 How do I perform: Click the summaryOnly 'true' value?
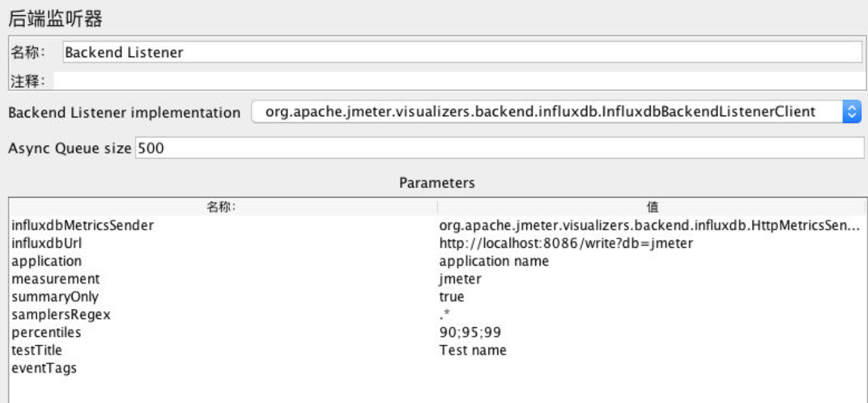click(x=451, y=297)
